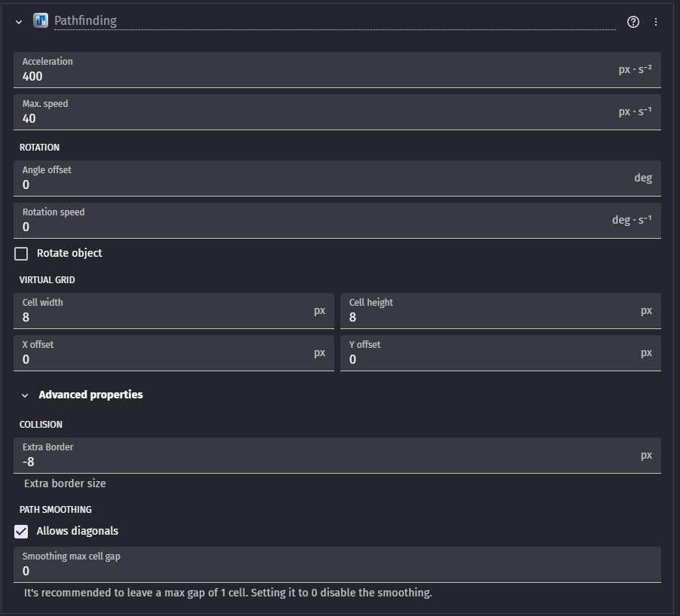Image resolution: width=680 pixels, height=616 pixels.
Task: Click the Y offset input field
Action: pos(489,359)
